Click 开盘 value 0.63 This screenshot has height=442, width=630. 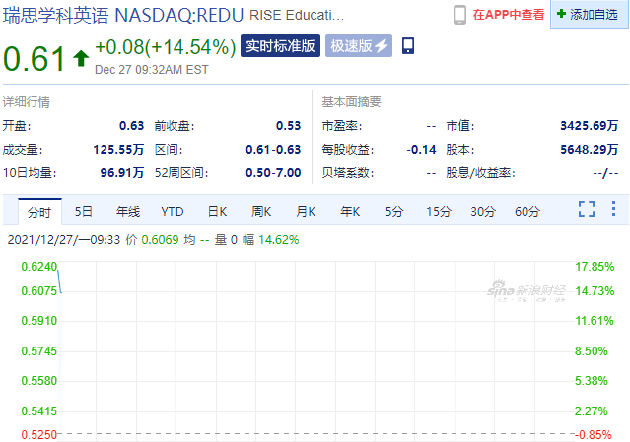tap(131, 126)
